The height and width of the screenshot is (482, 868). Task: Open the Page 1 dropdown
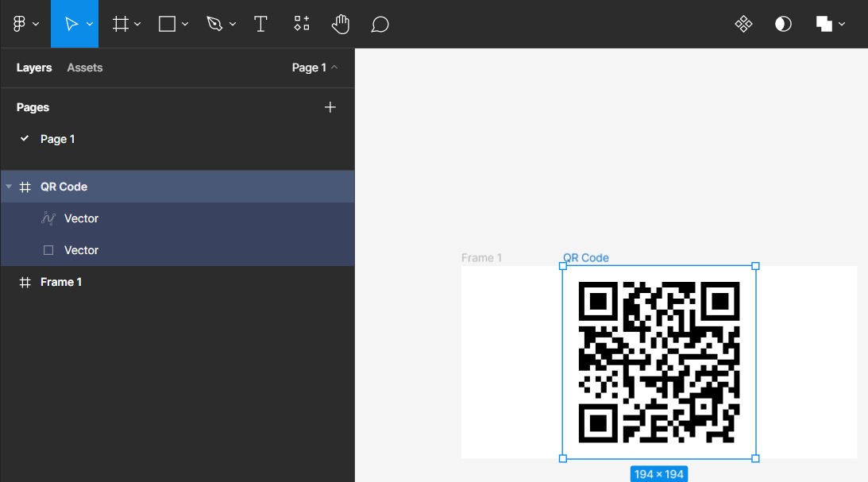coord(314,67)
